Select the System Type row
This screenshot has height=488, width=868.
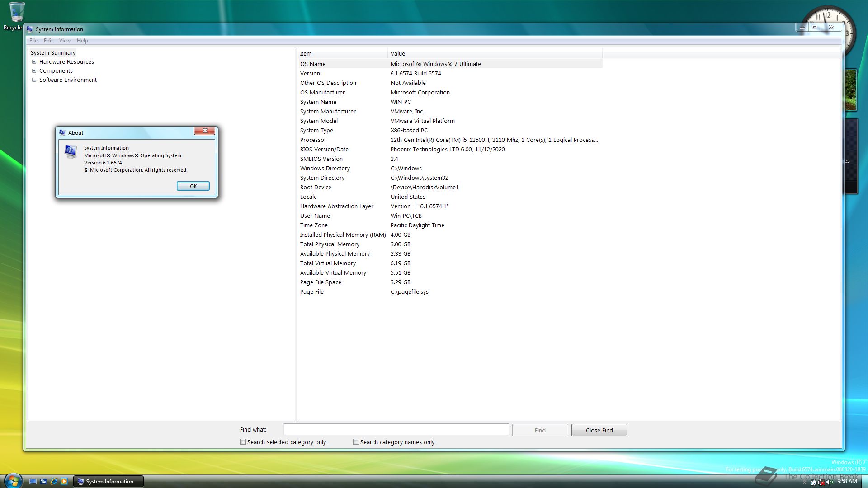(450, 131)
